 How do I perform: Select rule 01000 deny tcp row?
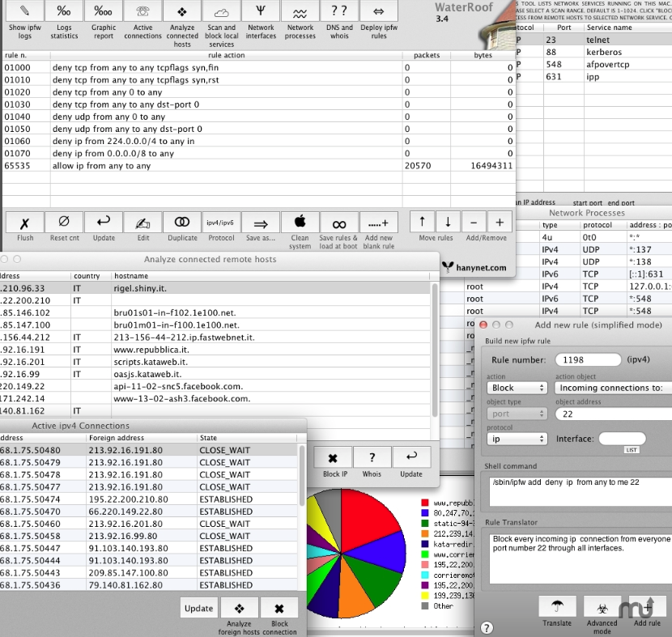[258, 68]
